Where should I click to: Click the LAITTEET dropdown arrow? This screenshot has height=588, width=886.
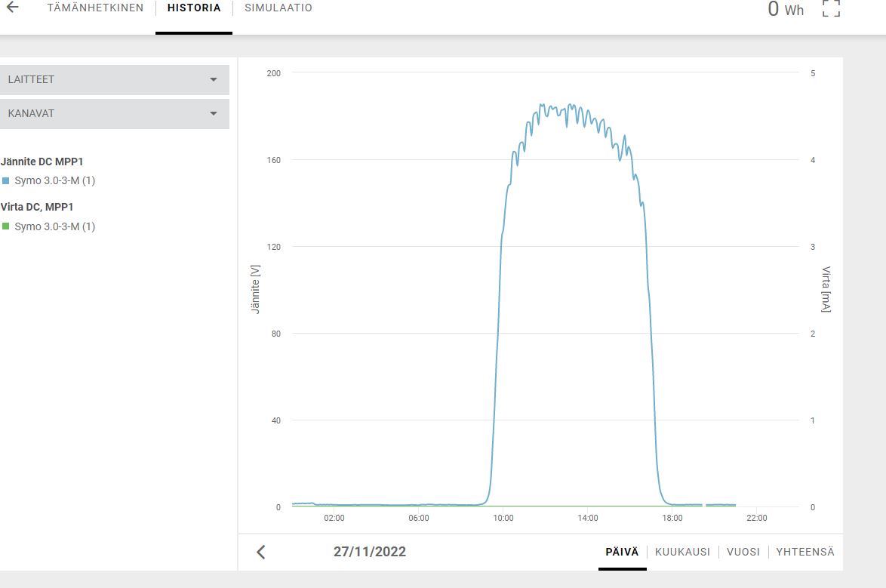214,80
